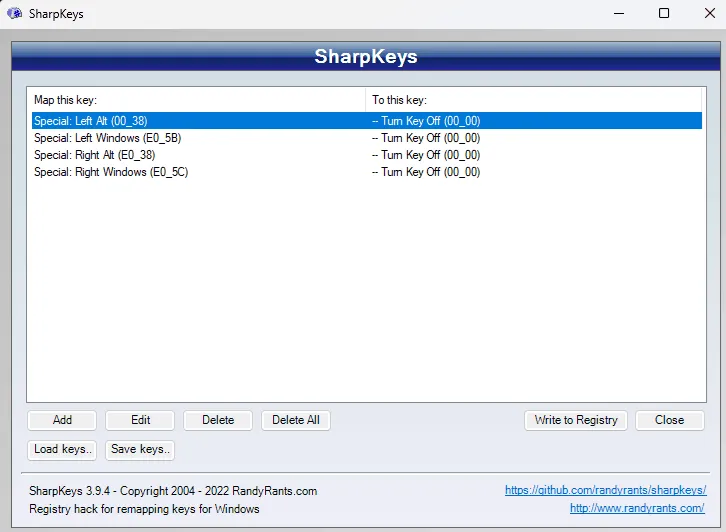Open the randyrants.com link
The width and height of the screenshot is (726, 532).
[637, 508]
